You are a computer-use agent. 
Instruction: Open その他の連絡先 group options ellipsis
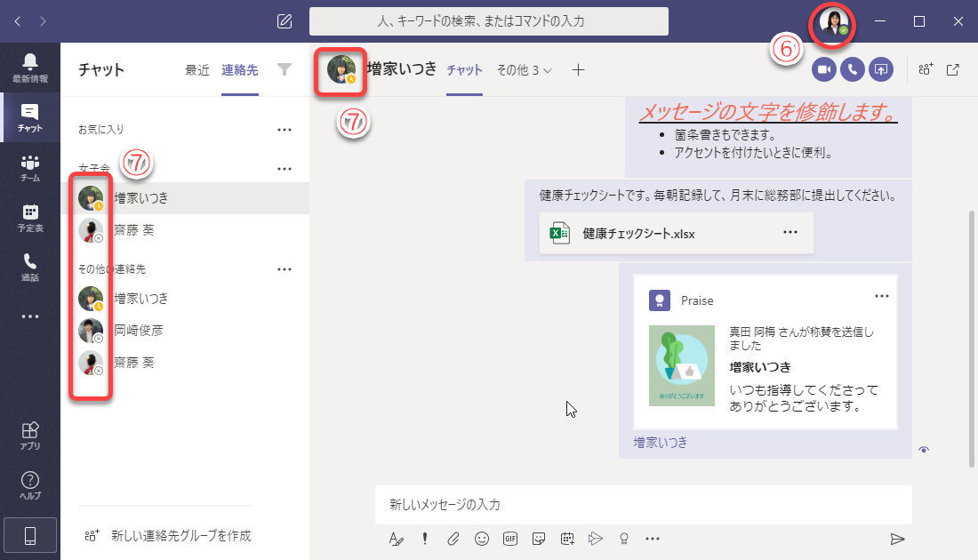coord(285,269)
